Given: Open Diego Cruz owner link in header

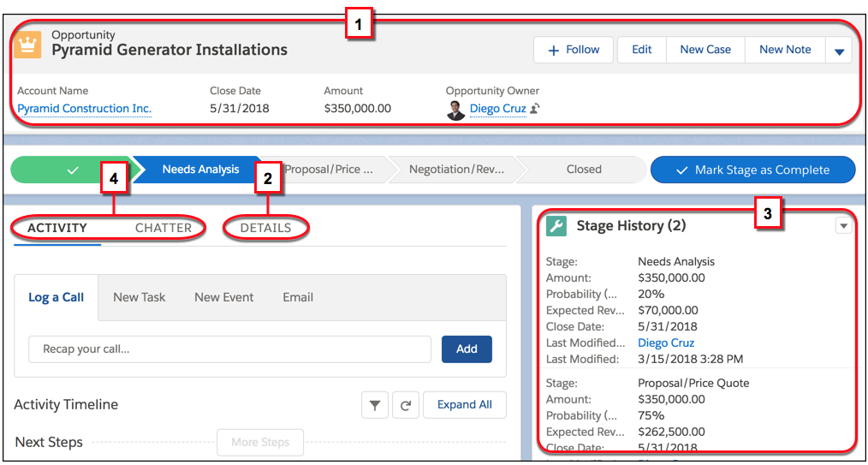Looking at the screenshot, I should pyautogui.click(x=497, y=109).
